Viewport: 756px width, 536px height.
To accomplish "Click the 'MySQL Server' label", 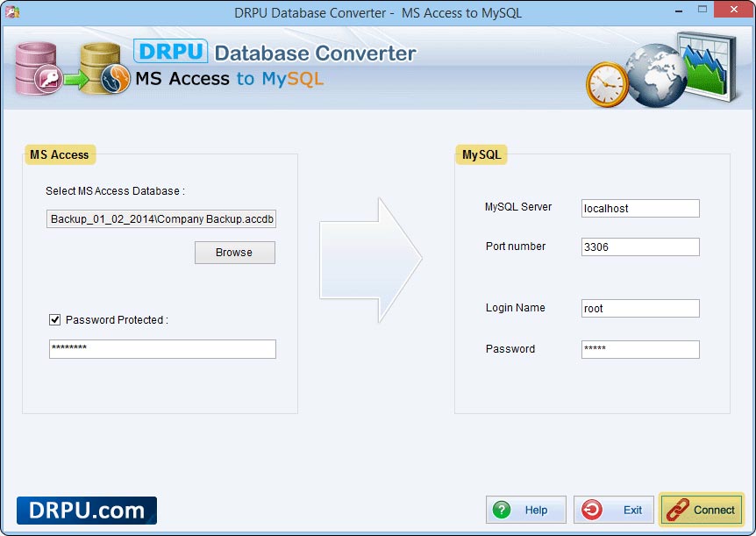I will click(x=518, y=207).
